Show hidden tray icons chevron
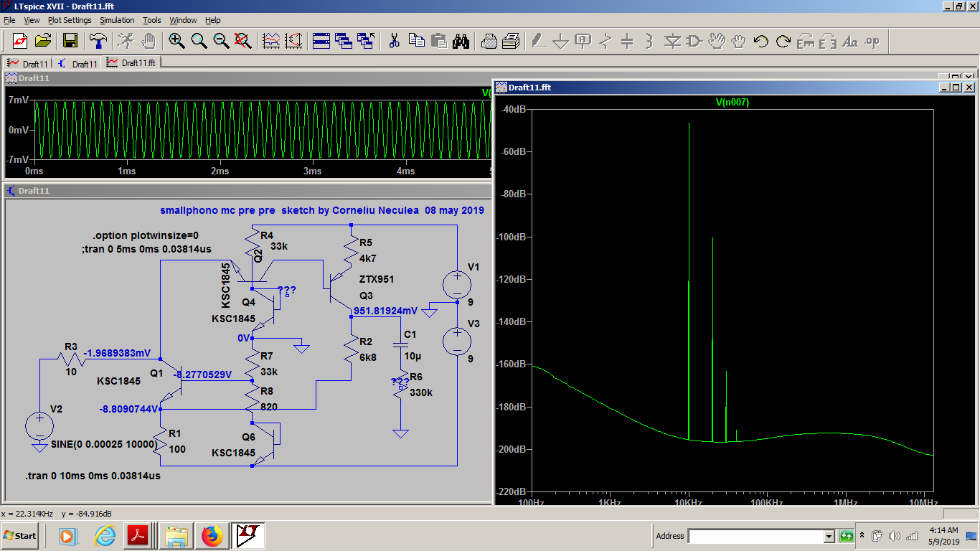Viewport: 980px width, 551px height. (863, 536)
